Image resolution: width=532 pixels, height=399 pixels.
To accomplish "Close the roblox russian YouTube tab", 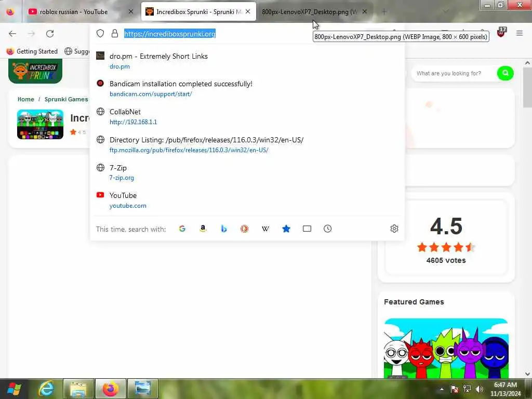I will (x=131, y=11).
